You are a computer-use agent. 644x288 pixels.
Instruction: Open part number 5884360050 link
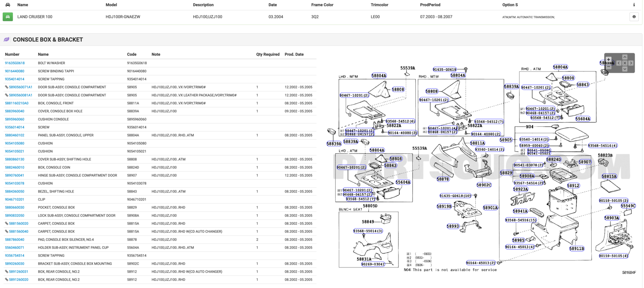[x=14, y=192]
